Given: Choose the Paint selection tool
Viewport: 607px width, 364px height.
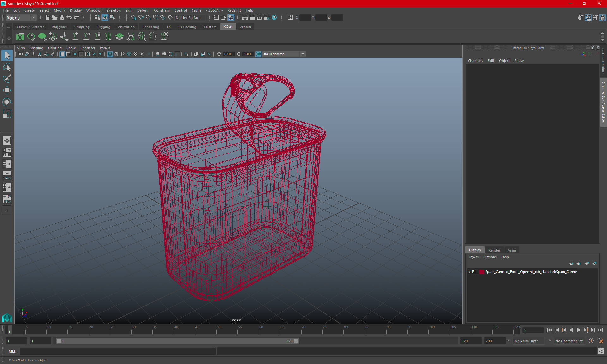Looking at the screenshot, I should pyautogui.click(x=7, y=79).
